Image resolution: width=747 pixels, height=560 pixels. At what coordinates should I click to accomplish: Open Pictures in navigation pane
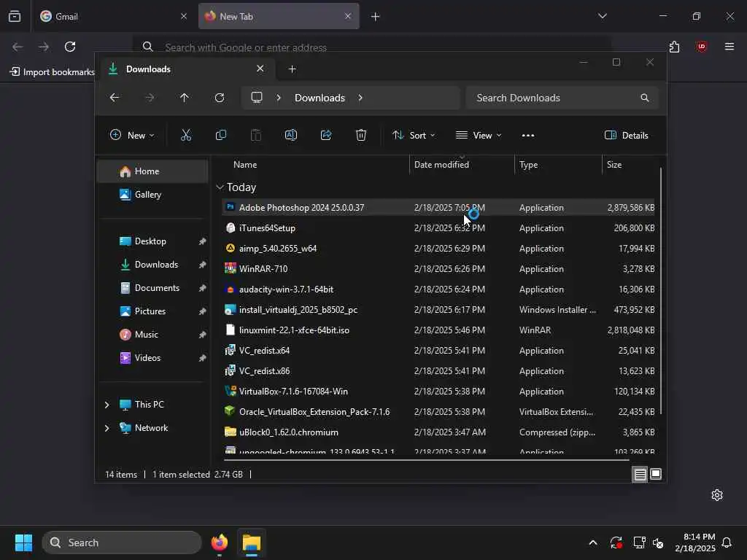tap(152, 311)
